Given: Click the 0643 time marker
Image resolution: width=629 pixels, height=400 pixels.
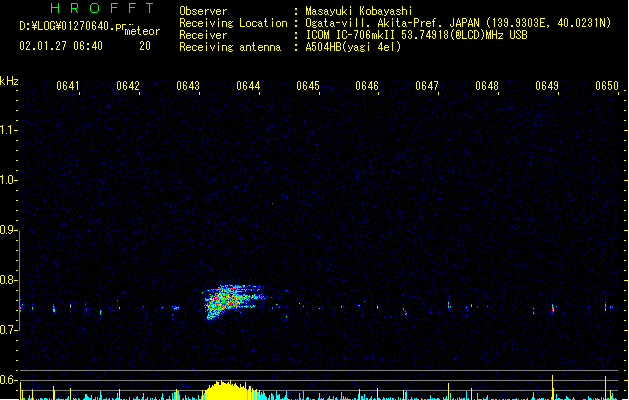Looking at the screenshot, I should [188, 86].
